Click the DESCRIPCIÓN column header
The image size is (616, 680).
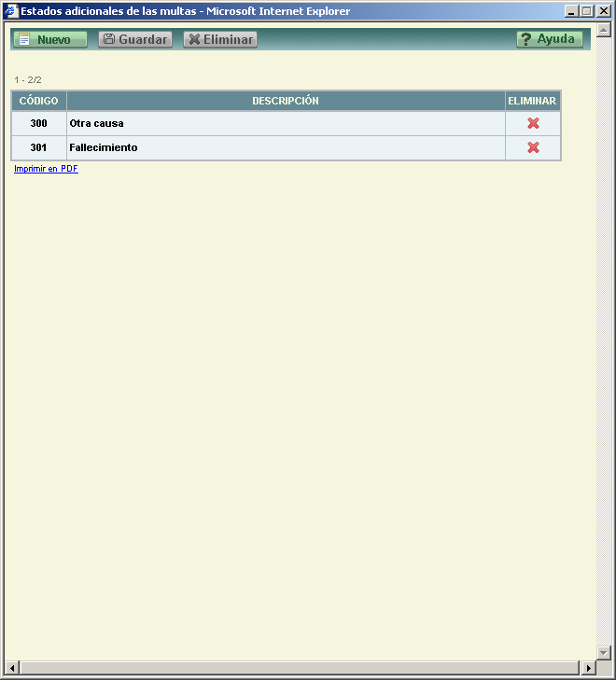point(286,101)
